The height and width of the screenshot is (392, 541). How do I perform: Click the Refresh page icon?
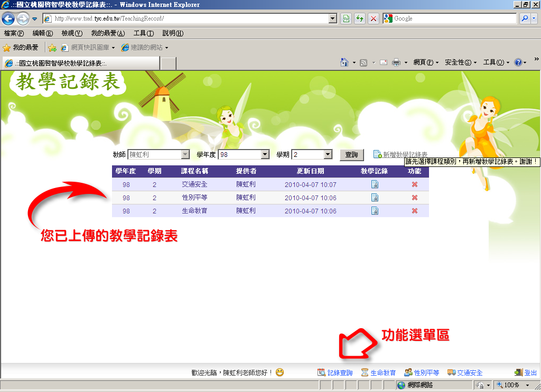click(x=360, y=18)
